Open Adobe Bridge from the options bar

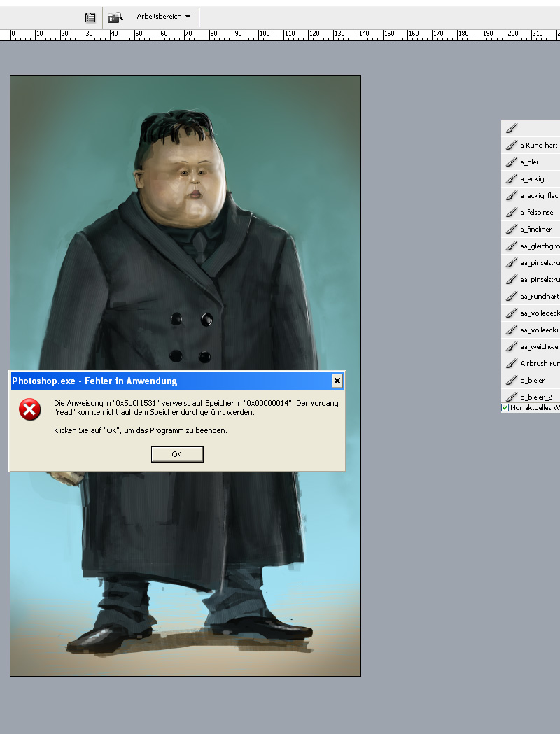pos(115,17)
